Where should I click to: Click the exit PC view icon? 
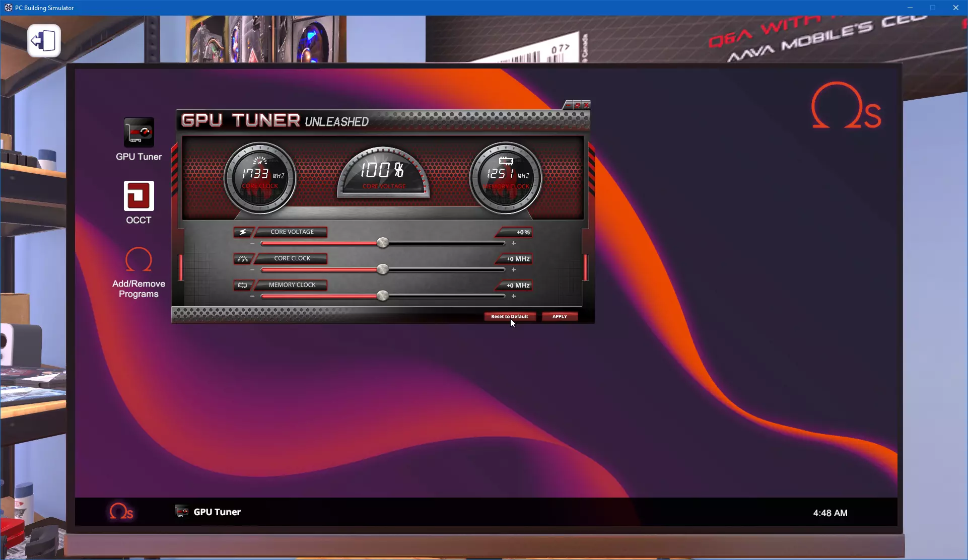pyautogui.click(x=44, y=41)
